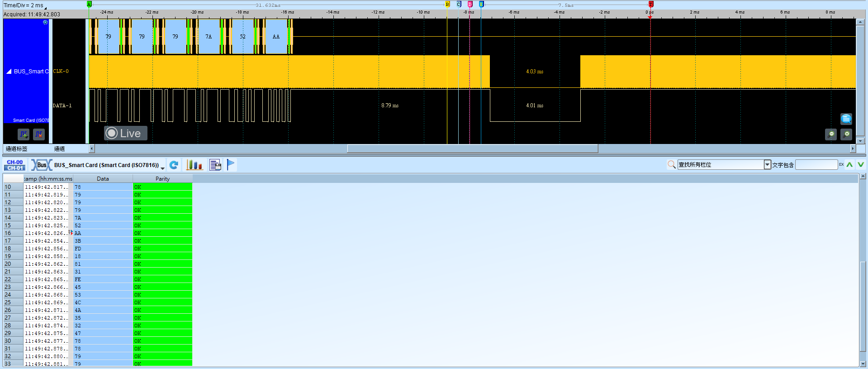
Task: Select table row 17 with data 3B
Action: (98, 241)
